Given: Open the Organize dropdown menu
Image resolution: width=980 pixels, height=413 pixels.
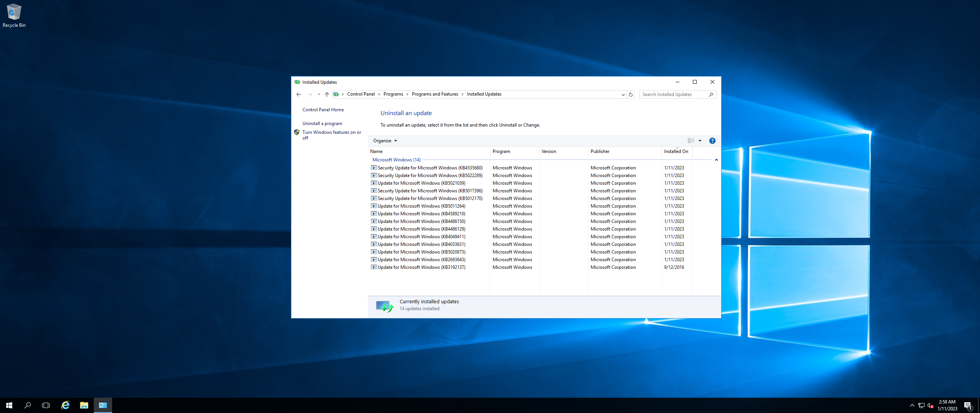Looking at the screenshot, I should coord(385,141).
